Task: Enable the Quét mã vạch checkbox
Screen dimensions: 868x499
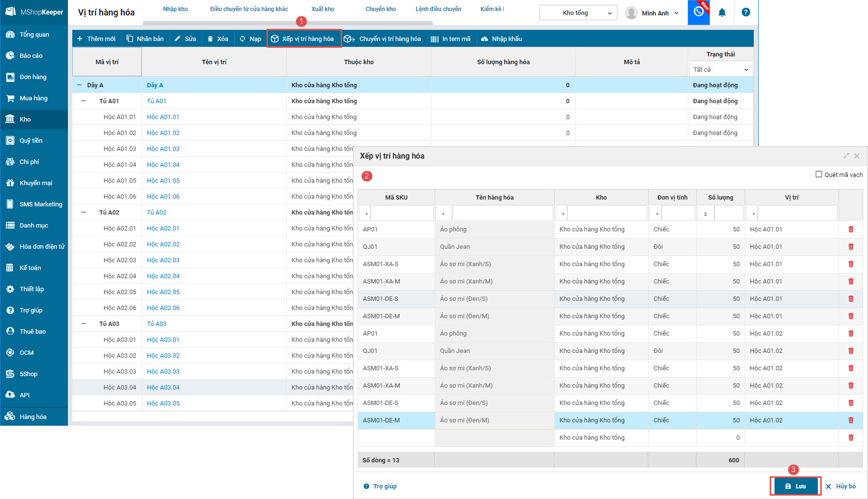Action: [x=818, y=175]
